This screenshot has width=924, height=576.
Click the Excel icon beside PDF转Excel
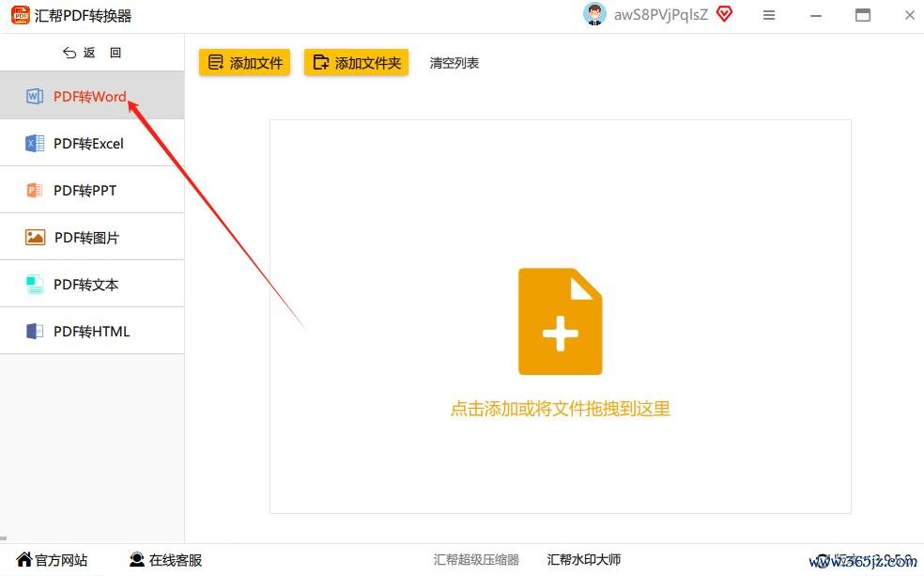point(35,143)
